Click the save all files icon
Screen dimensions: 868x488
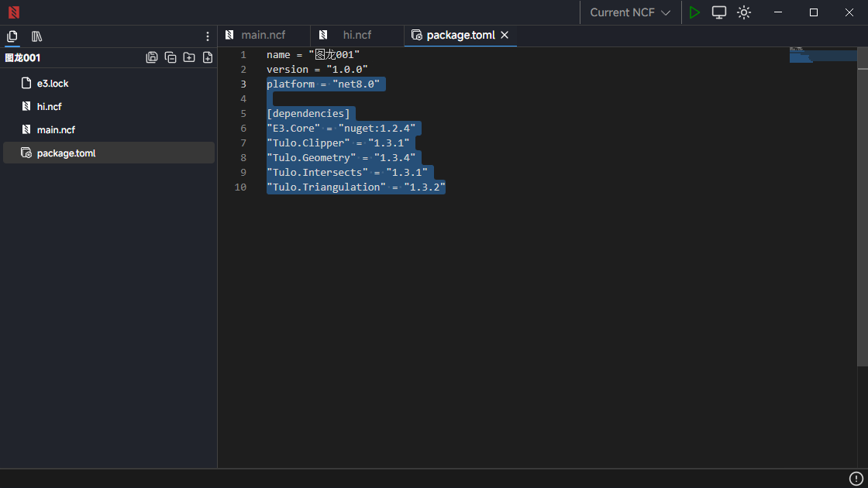coord(152,57)
